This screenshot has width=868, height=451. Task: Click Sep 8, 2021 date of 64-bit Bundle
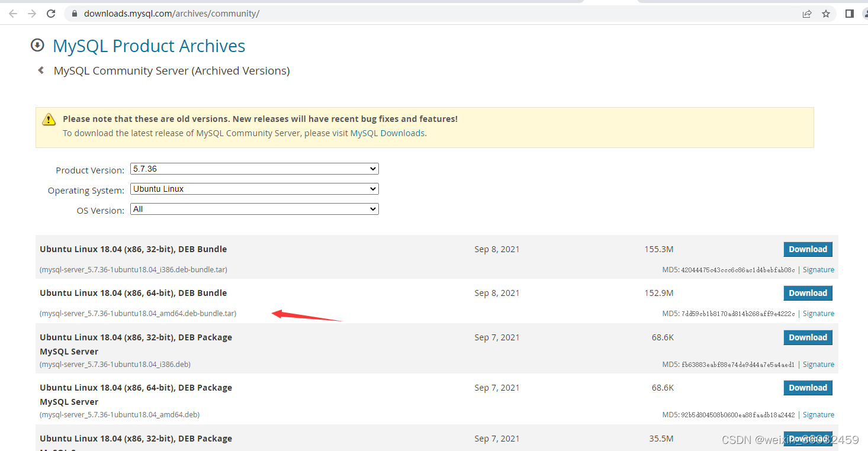point(497,293)
